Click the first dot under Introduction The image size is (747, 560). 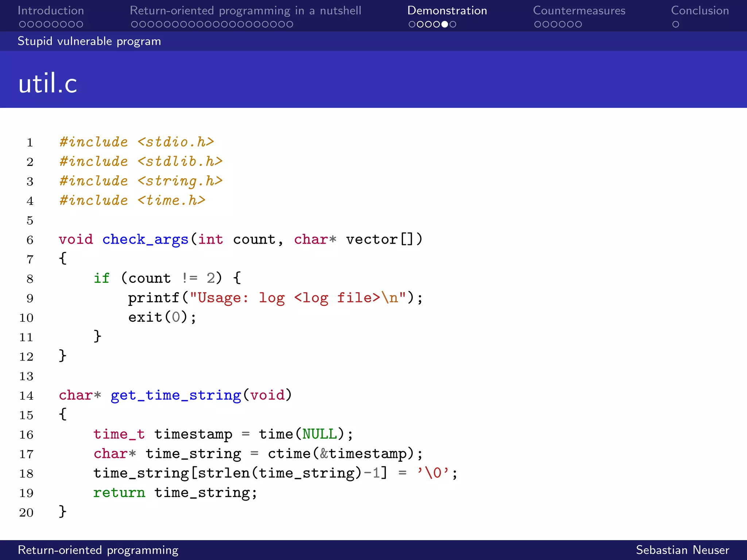pos(22,24)
